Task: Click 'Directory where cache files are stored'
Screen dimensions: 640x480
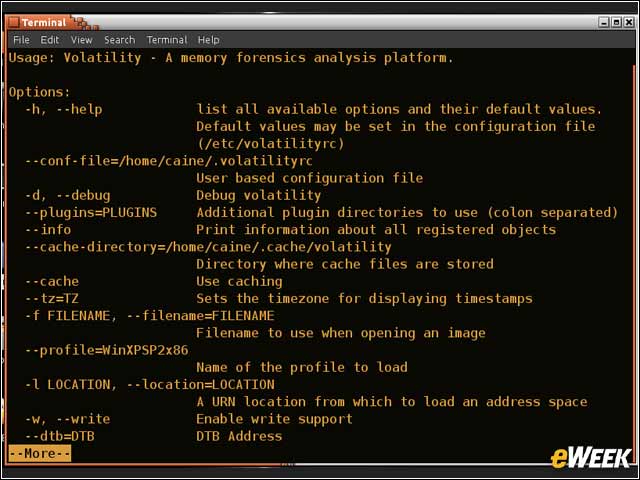Action: click(345, 264)
